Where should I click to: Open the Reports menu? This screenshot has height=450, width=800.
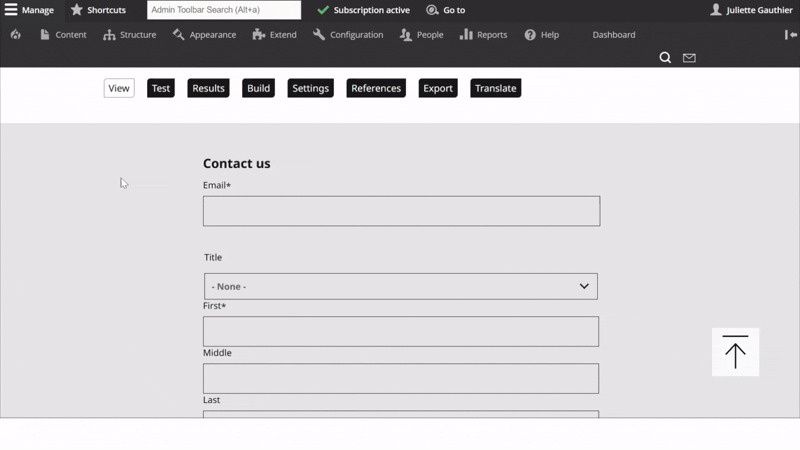(484, 34)
